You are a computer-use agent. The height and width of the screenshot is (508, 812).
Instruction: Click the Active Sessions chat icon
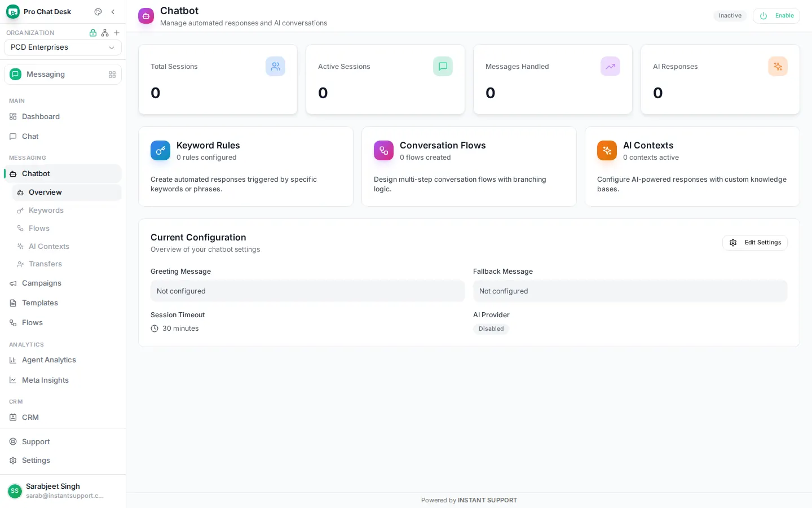pos(443,67)
